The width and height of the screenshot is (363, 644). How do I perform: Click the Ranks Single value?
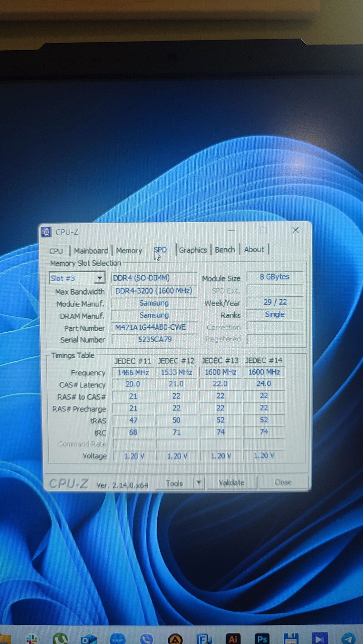(275, 314)
